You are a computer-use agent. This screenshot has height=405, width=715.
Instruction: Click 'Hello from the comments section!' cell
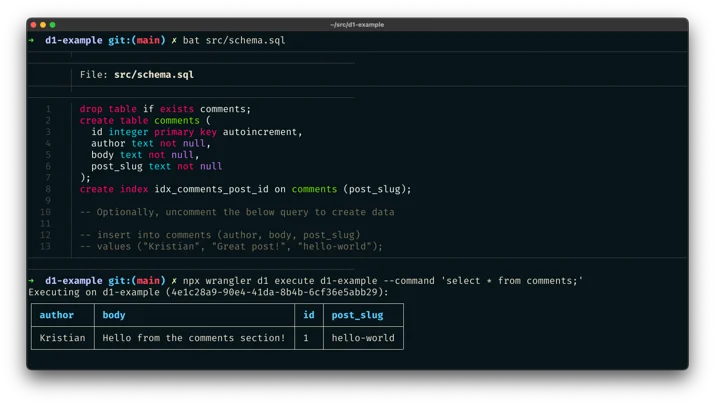pos(194,338)
